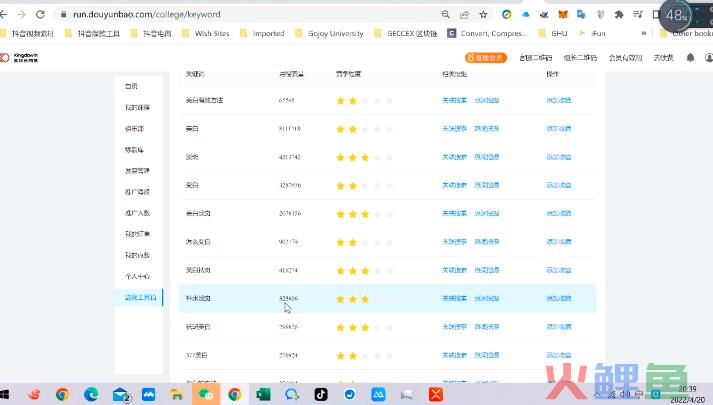Click the floating 48% performance widget
Image resolution: width=713 pixels, height=405 pixels.
[677, 15]
